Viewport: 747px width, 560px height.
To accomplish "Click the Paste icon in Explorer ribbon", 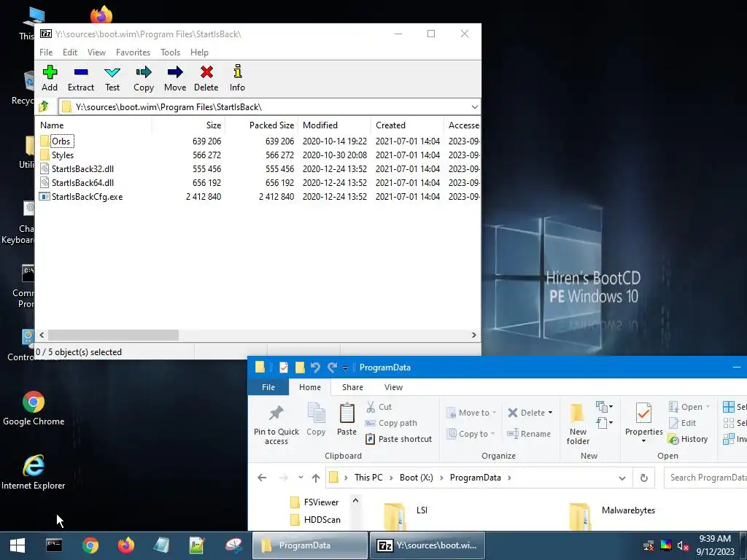I will click(x=347, y=419).
